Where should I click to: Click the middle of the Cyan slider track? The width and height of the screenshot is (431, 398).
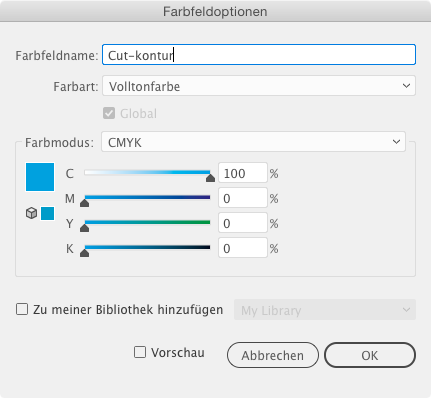[x=147, y=172]
